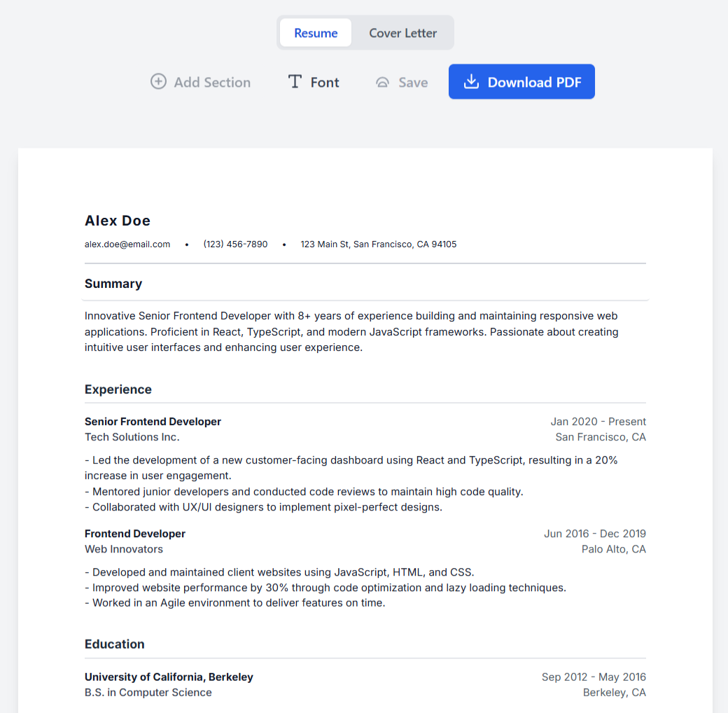Select the Education section heading
Viewport: 728px width, 713px height.
[x=115, y=644]
